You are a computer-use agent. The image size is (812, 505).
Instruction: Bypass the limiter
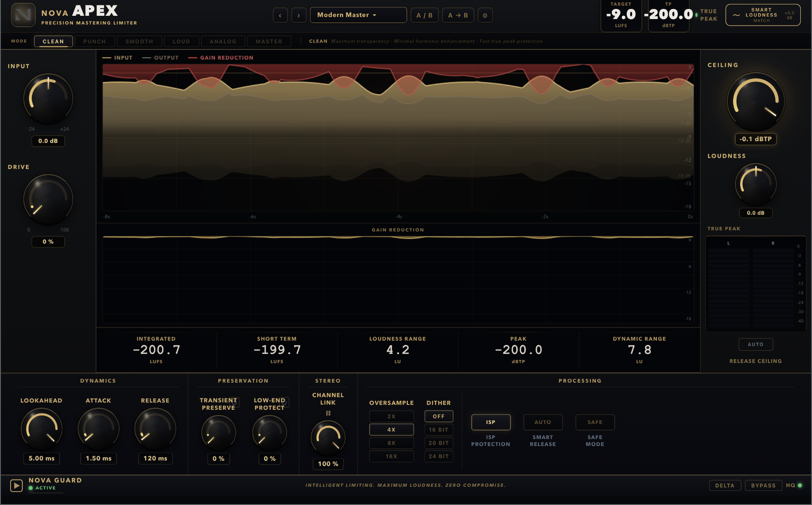click(763, 486)
